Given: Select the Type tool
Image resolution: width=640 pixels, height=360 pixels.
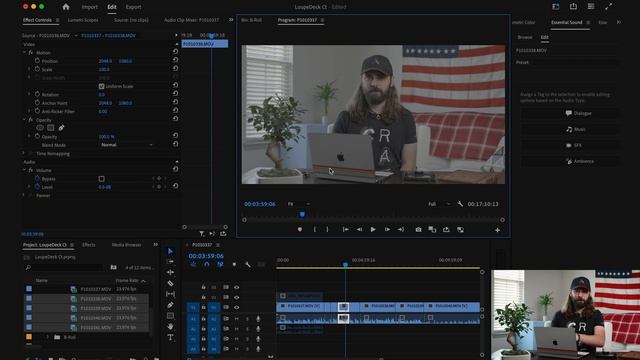Looking at the screenshot, I should tap(171, 338).
